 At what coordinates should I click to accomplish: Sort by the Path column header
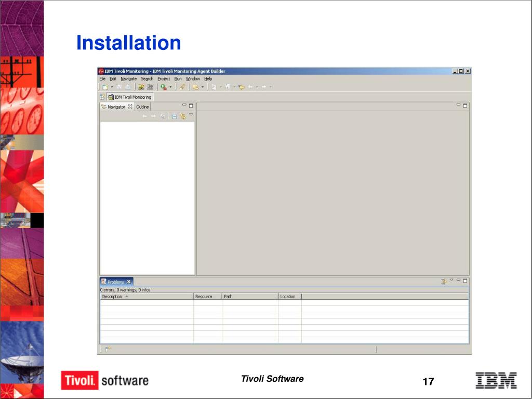pyautogui.click(x=250, y=297)
